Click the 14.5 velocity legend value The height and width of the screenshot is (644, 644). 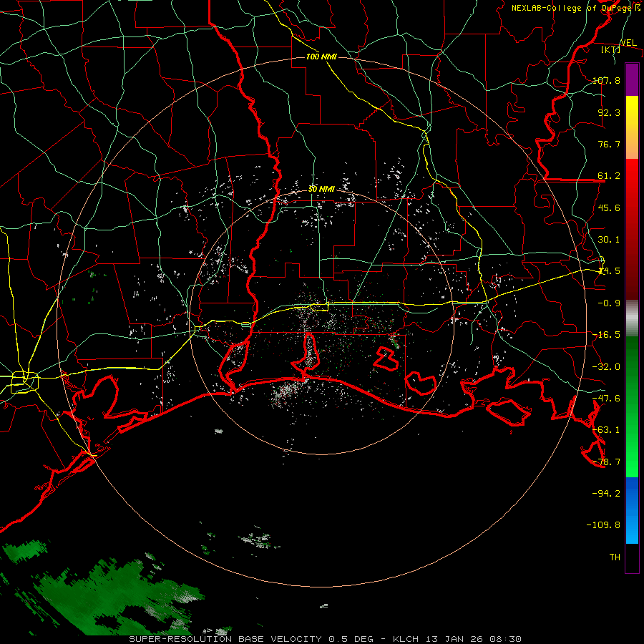(609, 271)
